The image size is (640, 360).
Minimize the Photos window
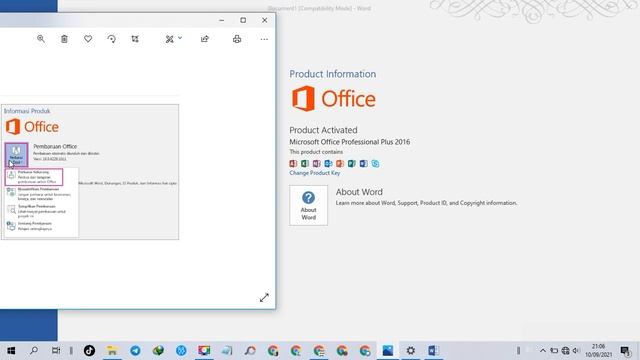[x=222, y=20]
